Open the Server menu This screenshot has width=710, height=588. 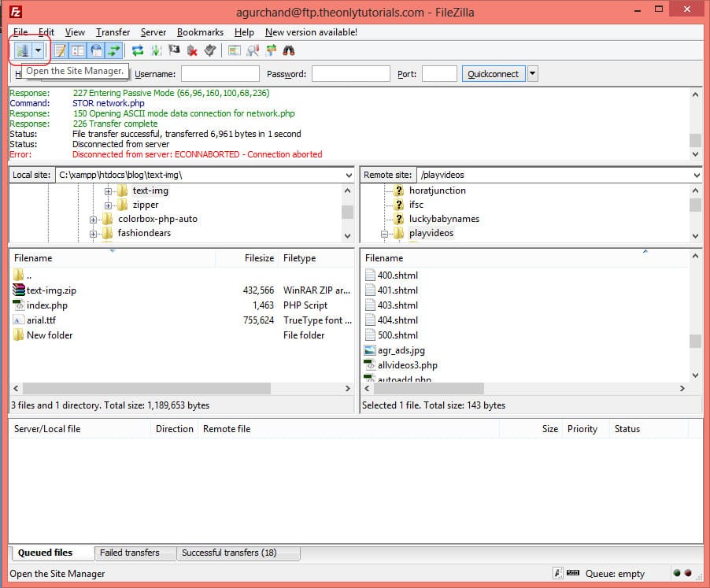[x=153, y=32]
